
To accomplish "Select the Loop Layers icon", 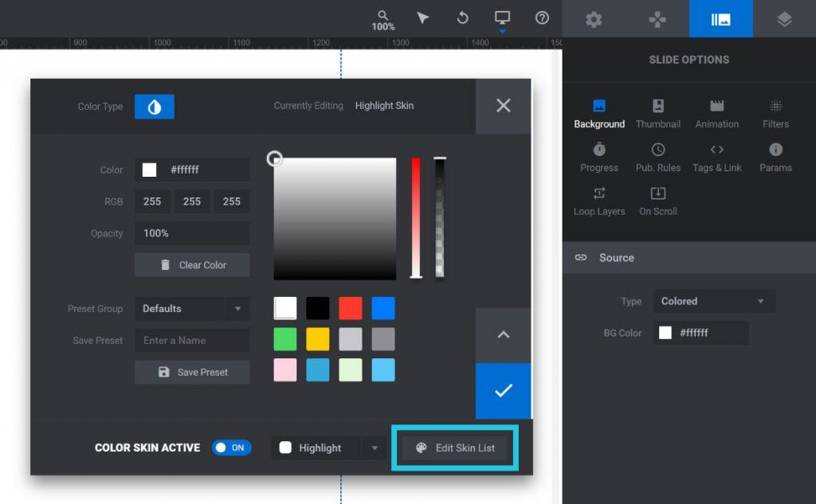I will tap(598, 200).
